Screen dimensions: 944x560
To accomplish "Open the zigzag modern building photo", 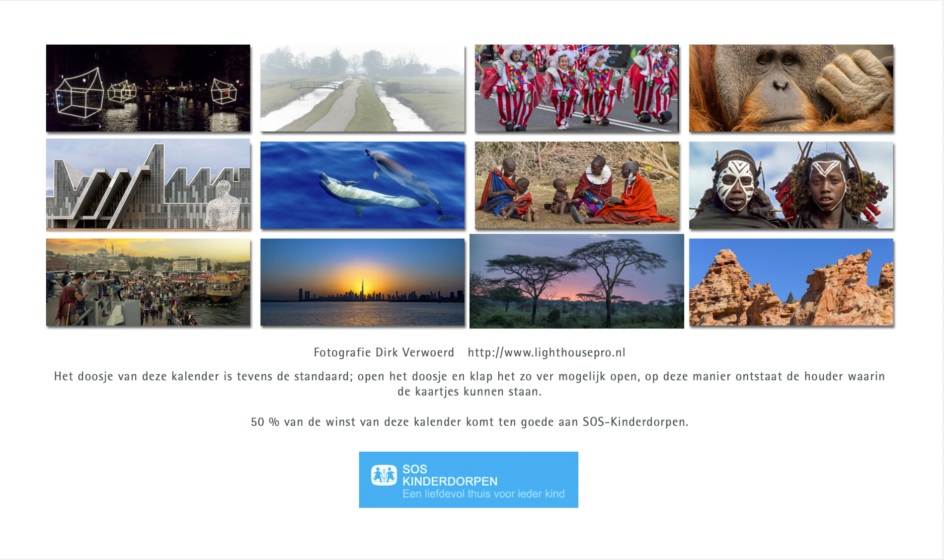I will coord(148,185).
